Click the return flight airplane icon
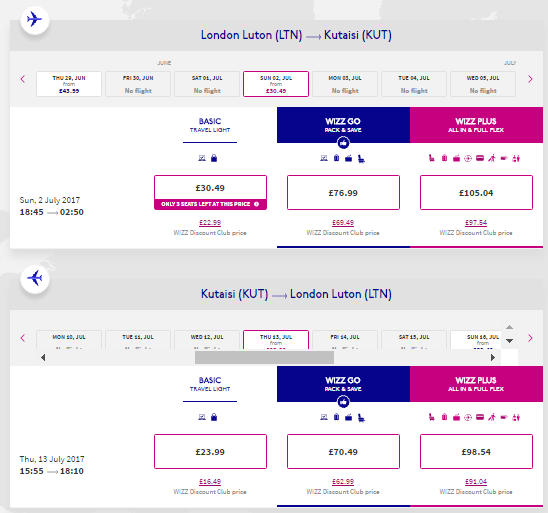 [x=35, y=278]
